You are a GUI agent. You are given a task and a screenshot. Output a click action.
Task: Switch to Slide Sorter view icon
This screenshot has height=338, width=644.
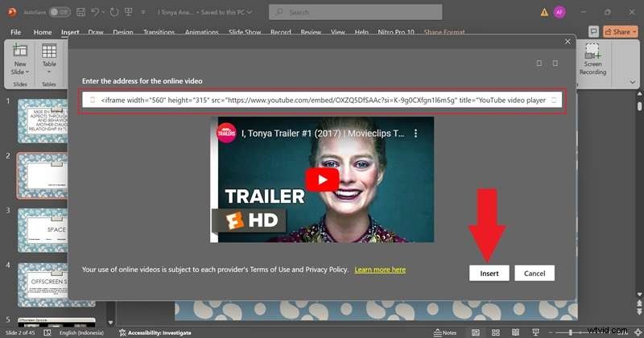[496, 332]
